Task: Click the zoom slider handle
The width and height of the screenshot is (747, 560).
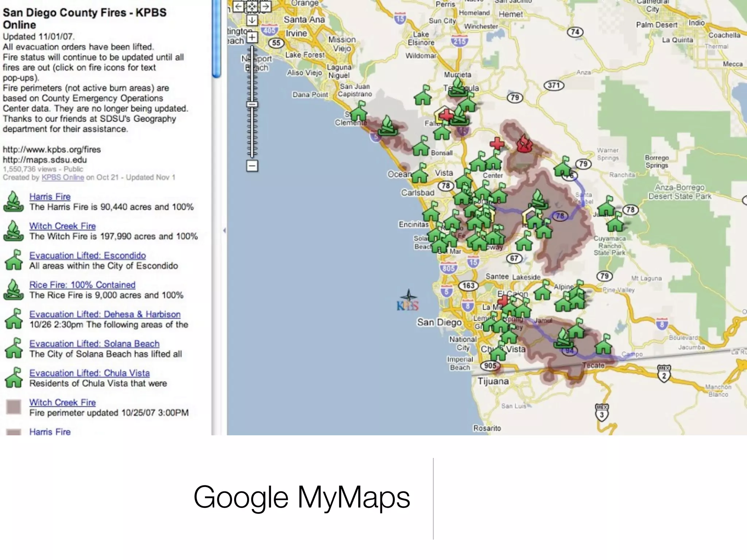Action: pyautogui.click(x=252, y=105)
